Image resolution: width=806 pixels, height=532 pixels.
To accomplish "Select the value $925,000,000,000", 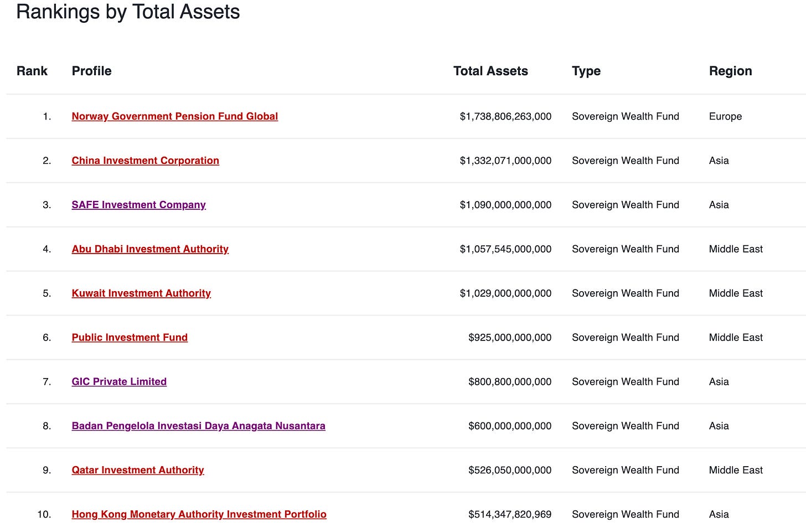I will coord(510,338).
